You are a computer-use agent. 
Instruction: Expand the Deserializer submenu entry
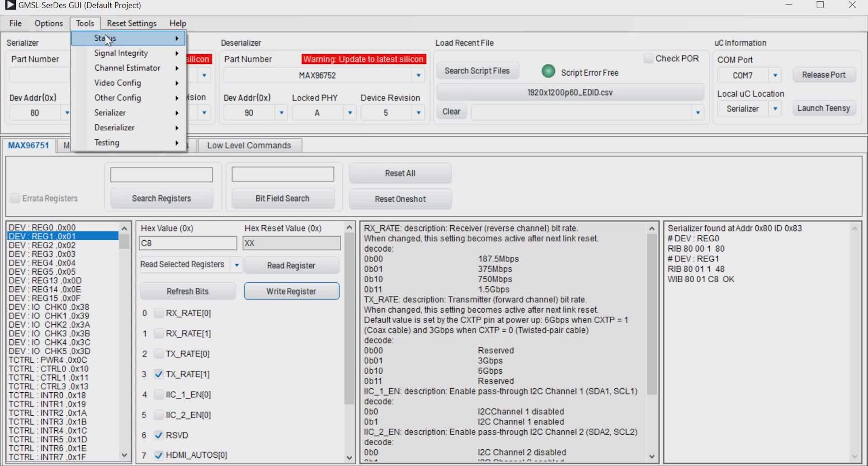129,128
